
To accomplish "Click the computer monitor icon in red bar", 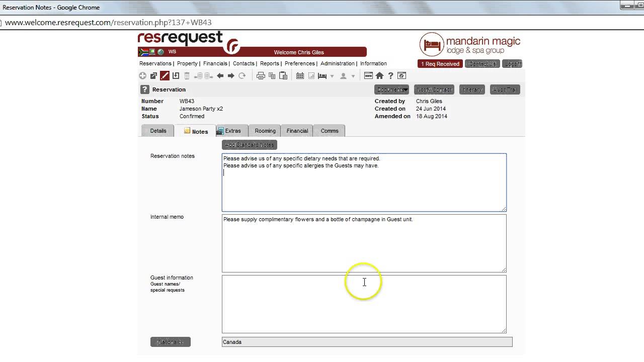I will pyautogui.click(x=152, y=52).
